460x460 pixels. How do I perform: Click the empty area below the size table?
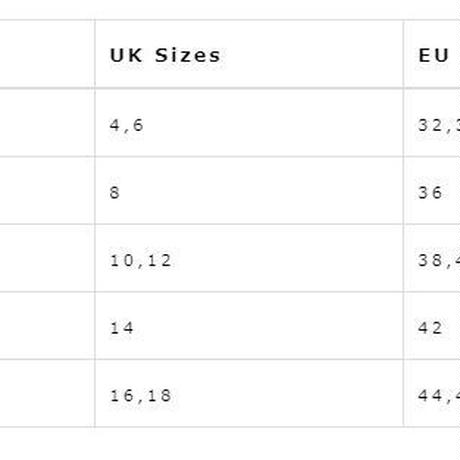[x=230, y=444]
